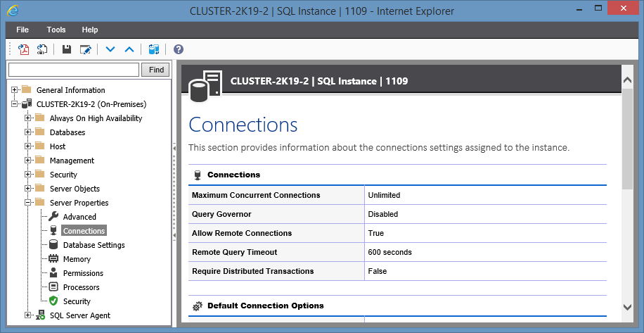
Task: Click the Memory chip icon
Action: [x=53, y=258]
